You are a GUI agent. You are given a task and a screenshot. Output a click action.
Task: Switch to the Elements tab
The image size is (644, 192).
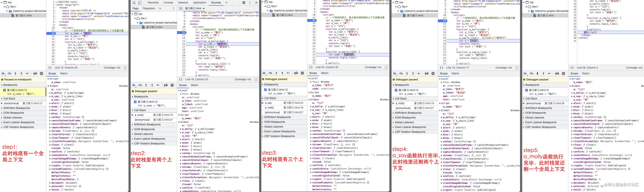(153, 3)
